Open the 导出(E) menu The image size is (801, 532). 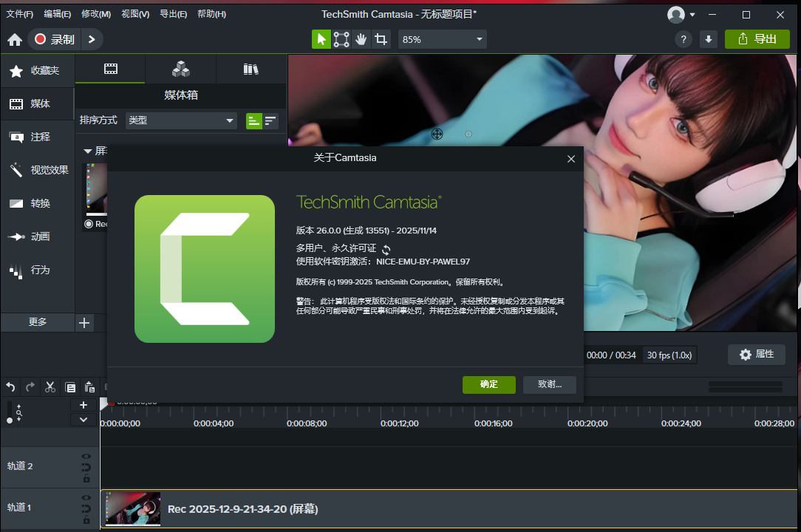point(173,14)
